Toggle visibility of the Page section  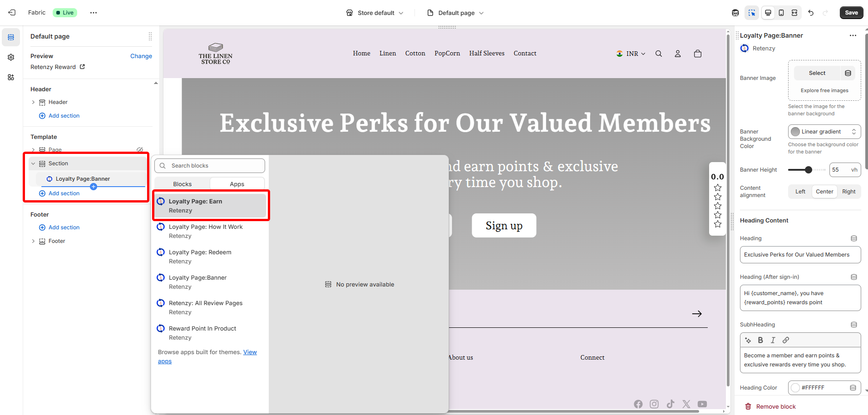click(140, 149)
